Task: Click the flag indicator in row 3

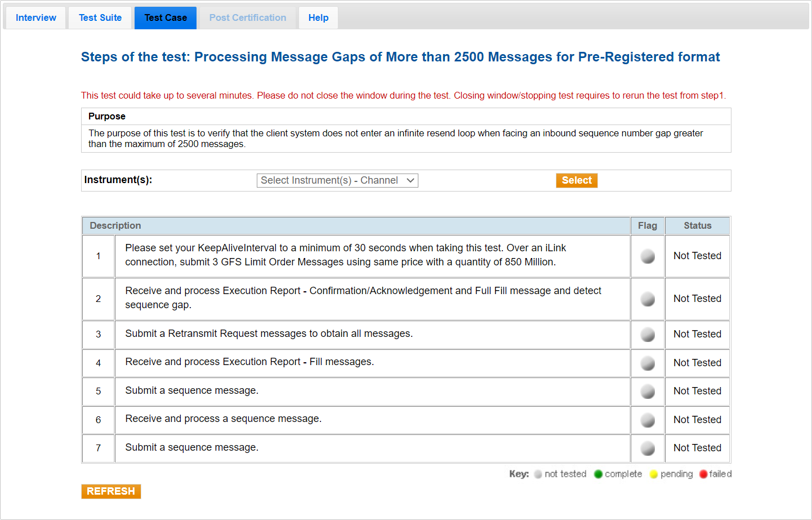Action: (648, 335)
